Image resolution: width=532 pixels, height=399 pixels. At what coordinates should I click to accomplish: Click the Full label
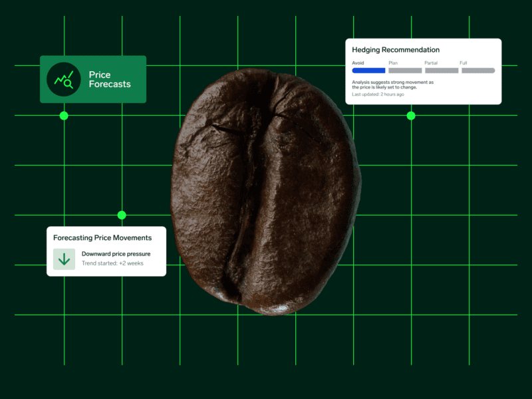tap(464, 63)
